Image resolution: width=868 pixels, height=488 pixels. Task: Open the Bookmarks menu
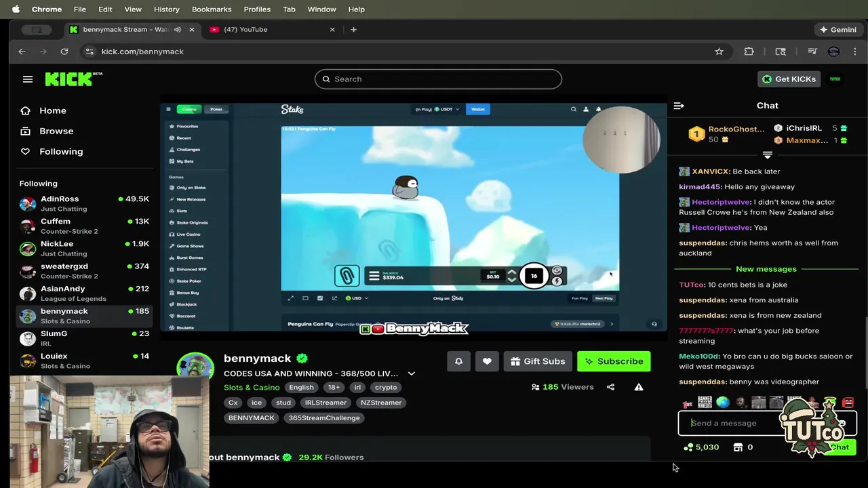[x=212, y=9]
